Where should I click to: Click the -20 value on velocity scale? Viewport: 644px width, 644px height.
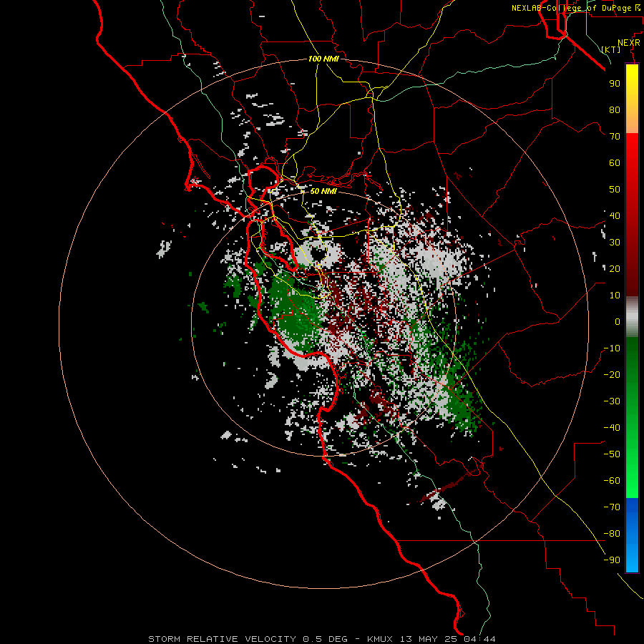click(x=612, y=375)
